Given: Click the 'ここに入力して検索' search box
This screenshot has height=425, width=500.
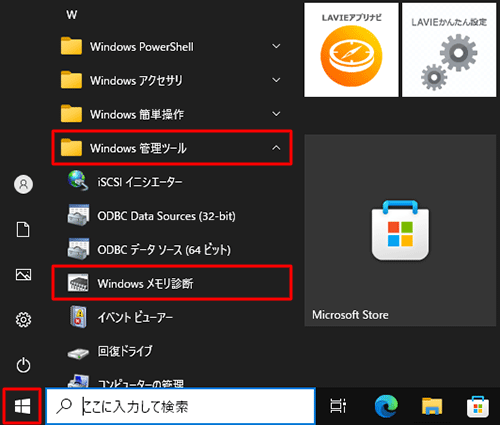Looking at the screenshot, I should click(180, 406).
